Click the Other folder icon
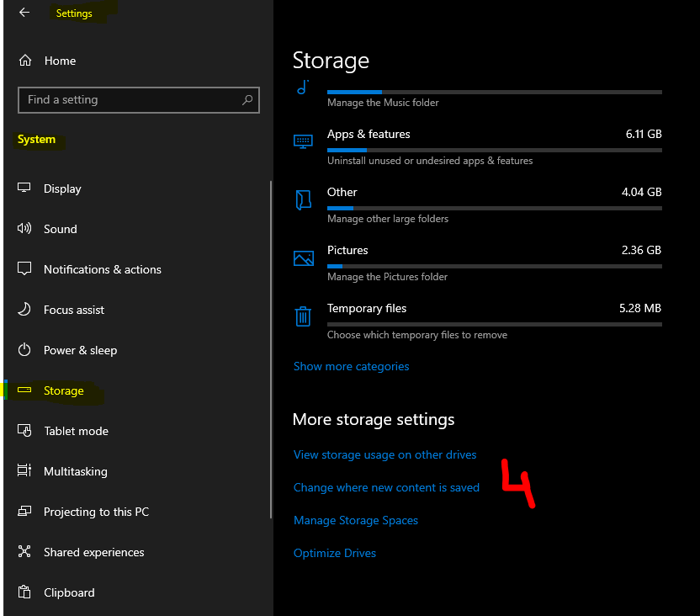 coord(303,199)
